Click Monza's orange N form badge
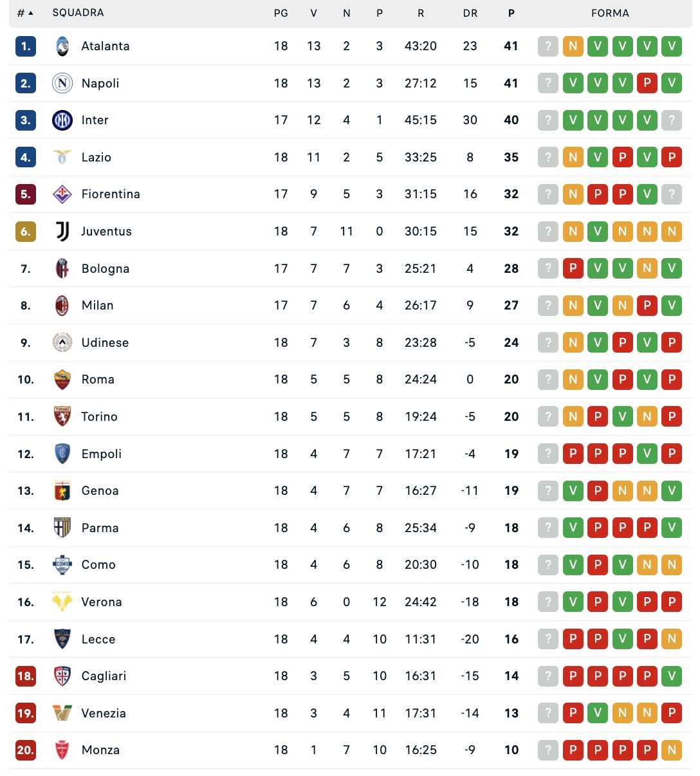700x776 pixels. coord(672,750)
